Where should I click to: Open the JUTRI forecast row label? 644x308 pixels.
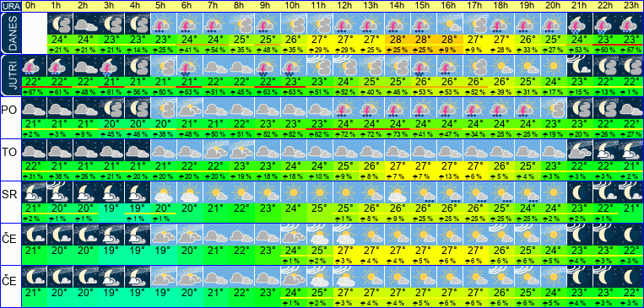(x=10, y=76)
